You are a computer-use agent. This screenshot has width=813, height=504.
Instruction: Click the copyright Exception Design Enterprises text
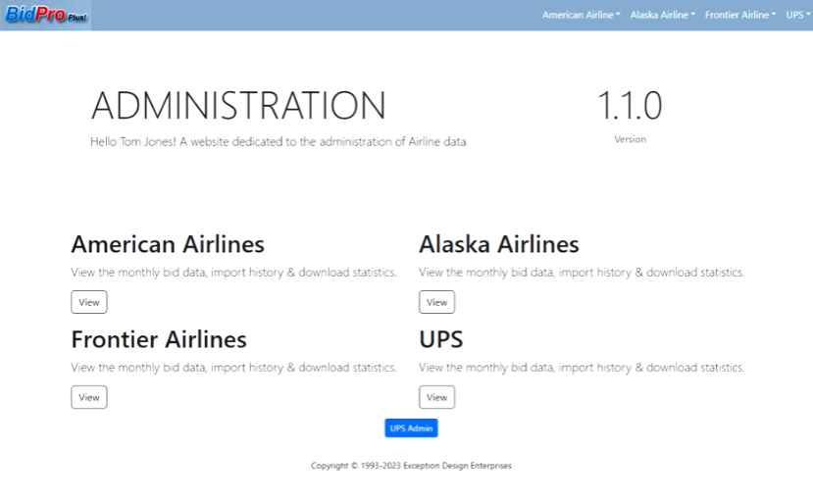pyautogui.click(x=411, y=466)
